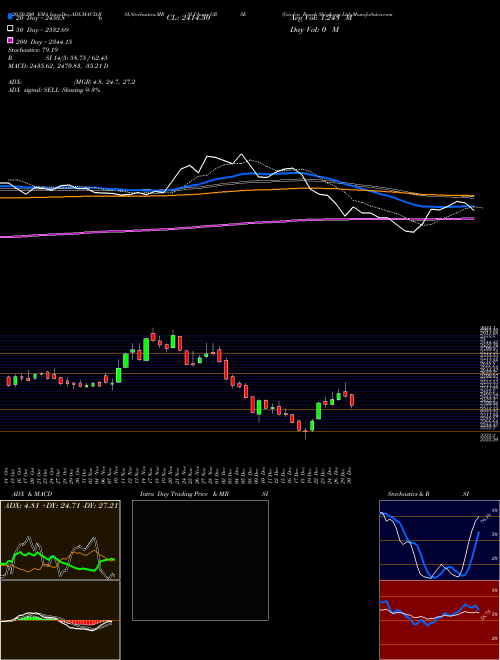
Task: Click the magenta 200 Day EMA legend swatch
Action: (x=10, y=41)
